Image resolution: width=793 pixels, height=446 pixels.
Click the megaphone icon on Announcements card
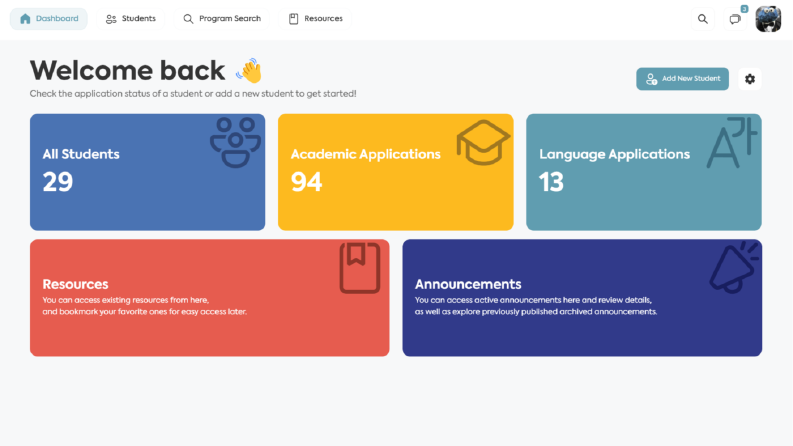(734, 268)
